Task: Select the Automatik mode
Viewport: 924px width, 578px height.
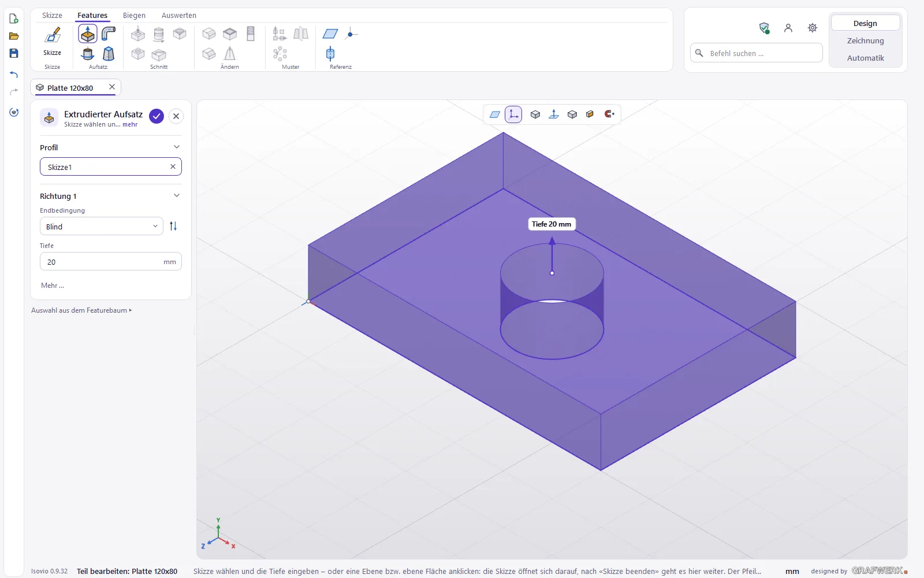Action: [x=865, y=58]
